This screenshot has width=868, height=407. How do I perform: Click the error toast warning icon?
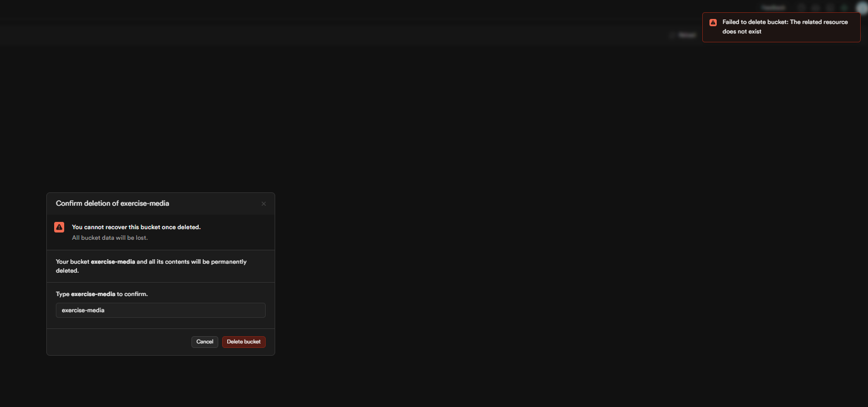click(x=713, y=22)
